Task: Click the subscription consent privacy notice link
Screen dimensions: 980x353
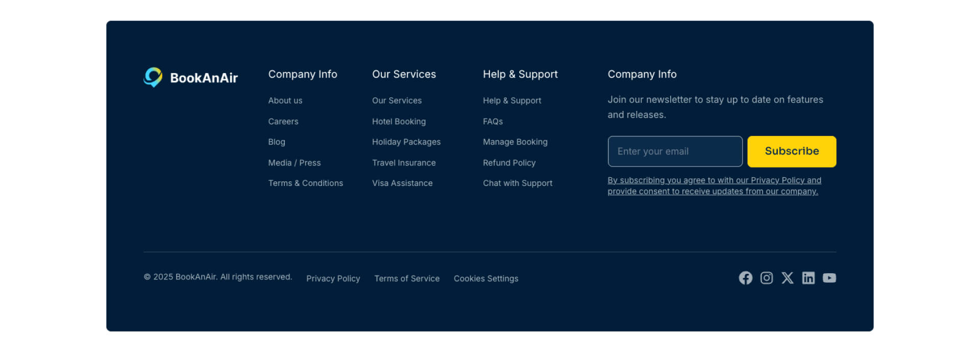Action: (x=714, y=186)
